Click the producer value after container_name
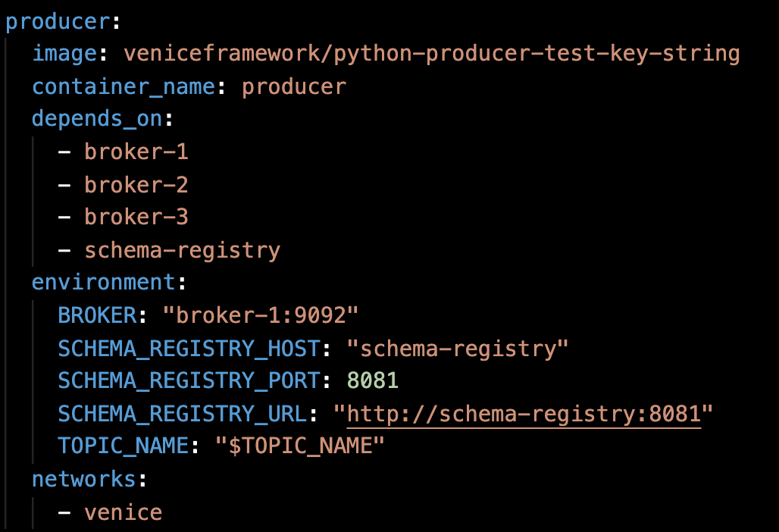The height and width of the screenshot is (532, 779). pyautogui.click(x=293, y=87)
